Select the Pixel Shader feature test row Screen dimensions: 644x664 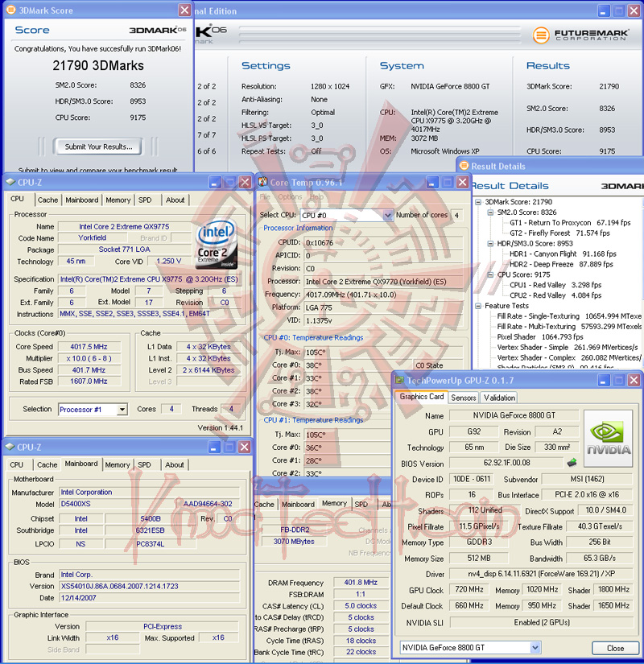[540, 337]
